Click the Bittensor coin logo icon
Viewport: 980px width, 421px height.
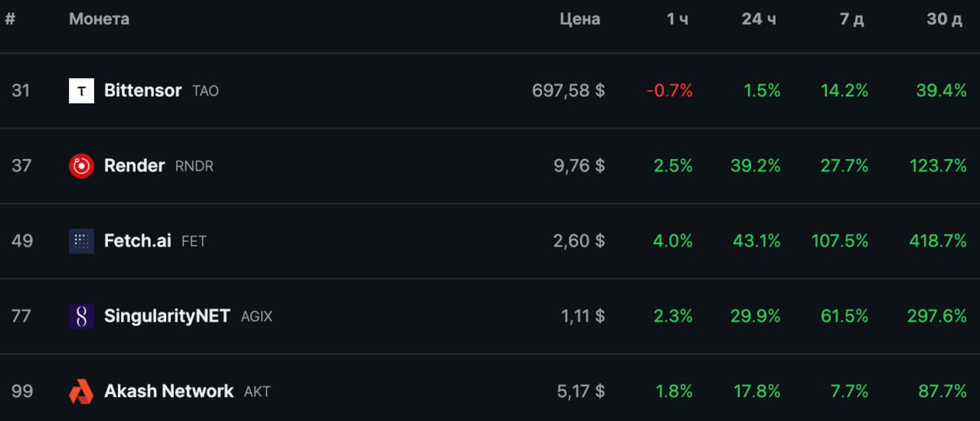tap(81, 90)
